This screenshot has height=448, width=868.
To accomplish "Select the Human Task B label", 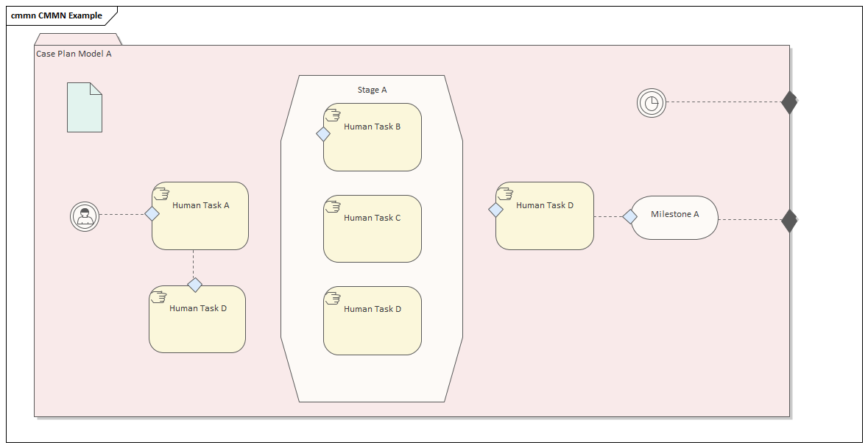I will click(372, 127).
